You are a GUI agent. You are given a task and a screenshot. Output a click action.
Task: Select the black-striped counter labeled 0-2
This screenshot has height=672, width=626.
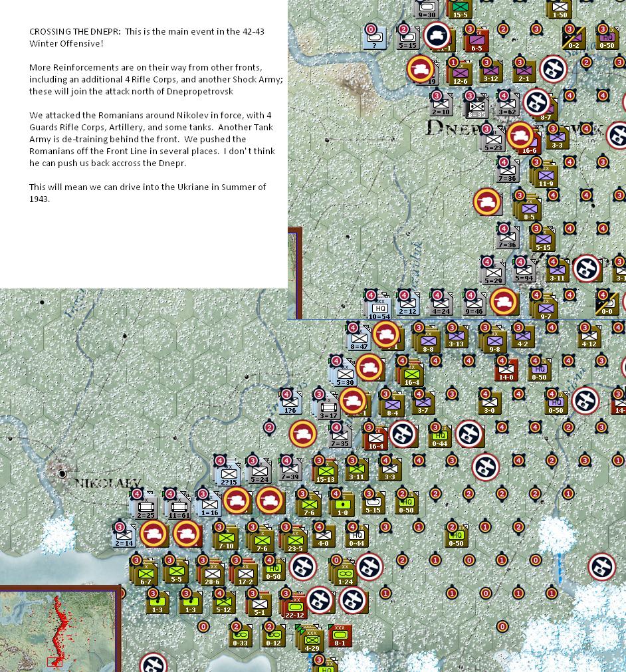574,38
